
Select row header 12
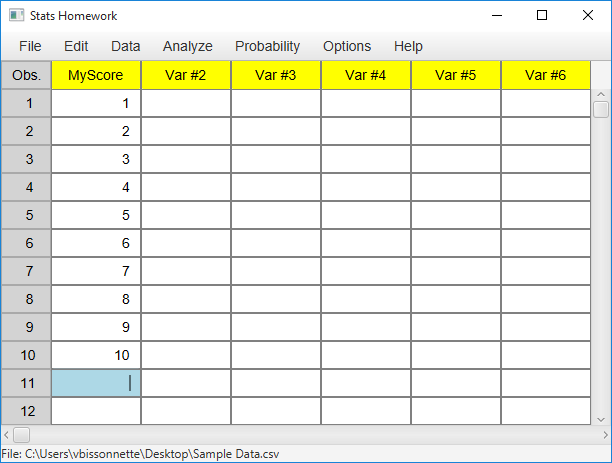pyautogui.click(x=26, y=411)
